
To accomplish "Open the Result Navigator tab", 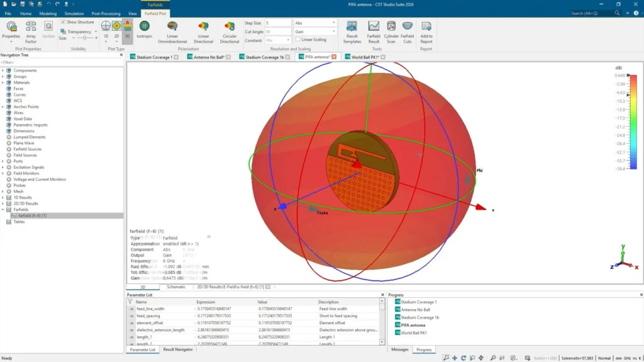I will (x=178, y=349).
